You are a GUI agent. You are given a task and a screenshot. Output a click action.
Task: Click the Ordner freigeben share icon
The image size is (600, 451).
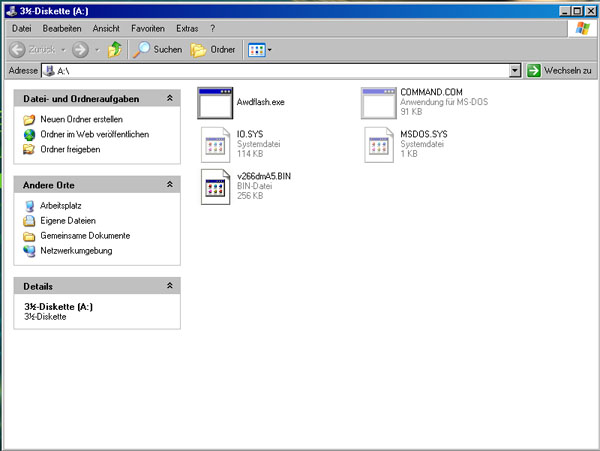[29, 149]
